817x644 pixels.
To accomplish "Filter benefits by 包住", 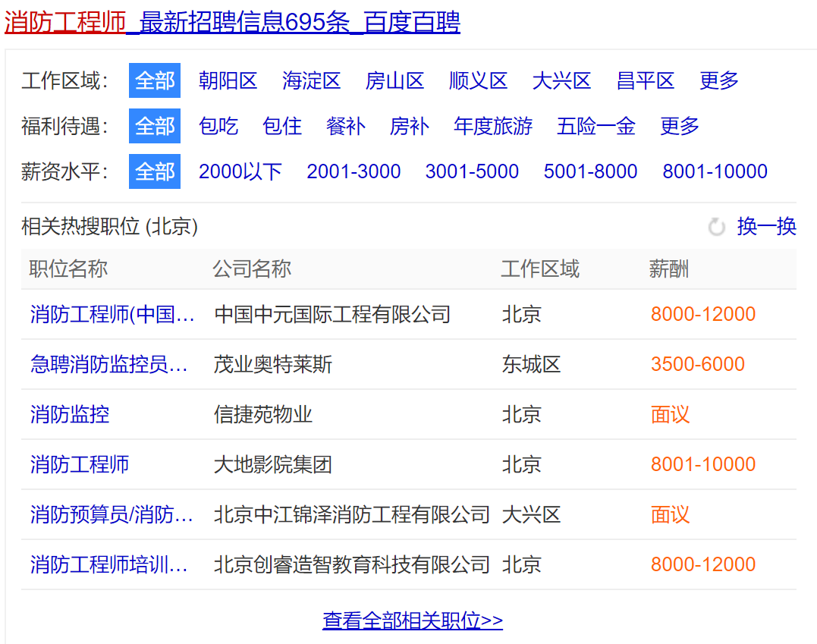I will (282, 126).
